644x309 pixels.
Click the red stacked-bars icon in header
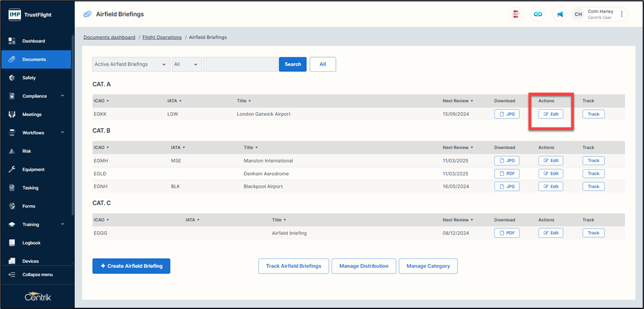point(516,14)
